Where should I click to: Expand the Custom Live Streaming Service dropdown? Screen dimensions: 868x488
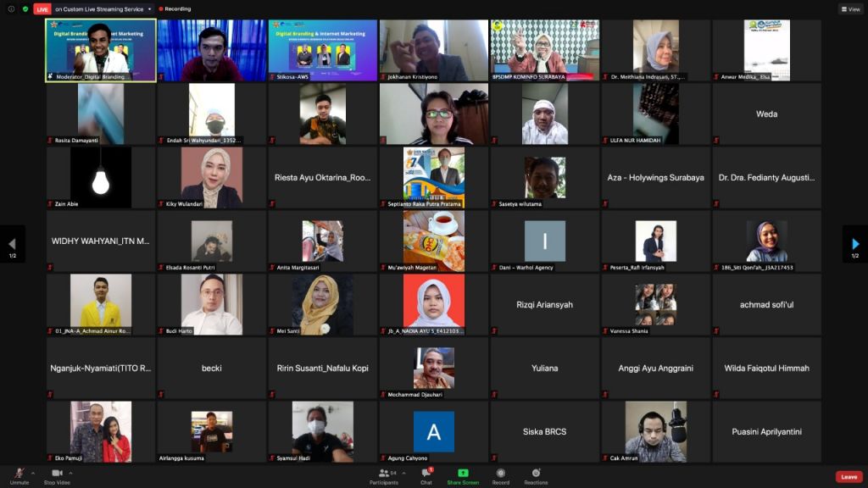(149, 8)
